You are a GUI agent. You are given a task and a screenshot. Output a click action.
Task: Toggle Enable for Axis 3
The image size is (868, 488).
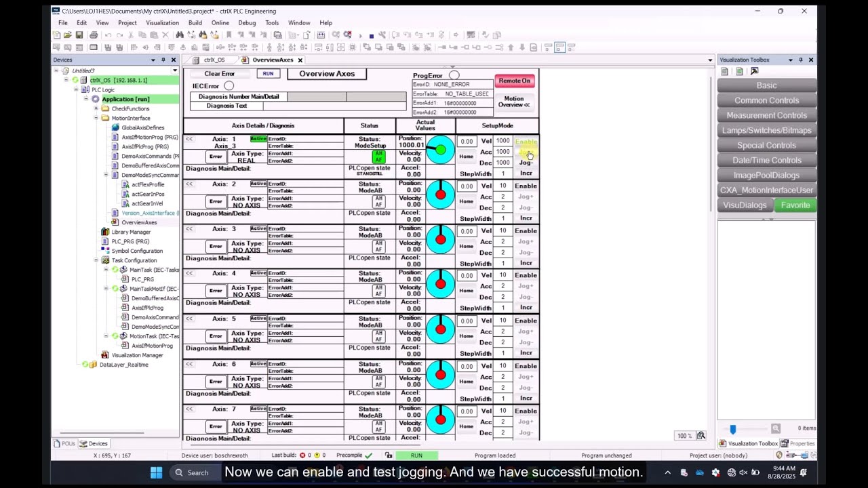point(526,230)
